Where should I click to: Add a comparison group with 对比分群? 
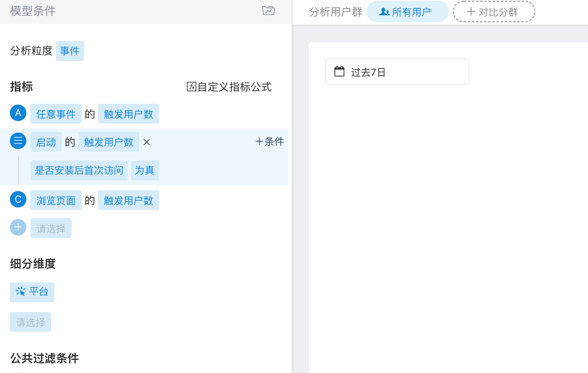[x=494, y=12]
